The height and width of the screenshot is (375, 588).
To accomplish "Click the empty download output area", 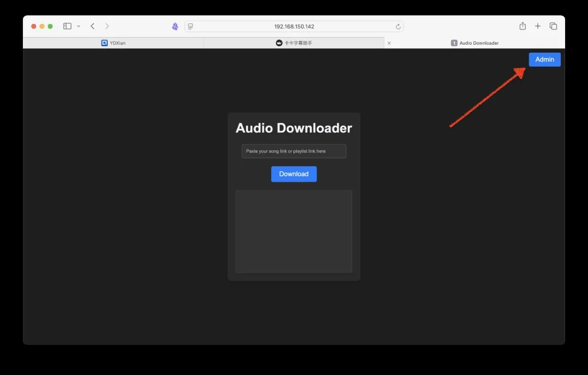I will click(294, 231).
